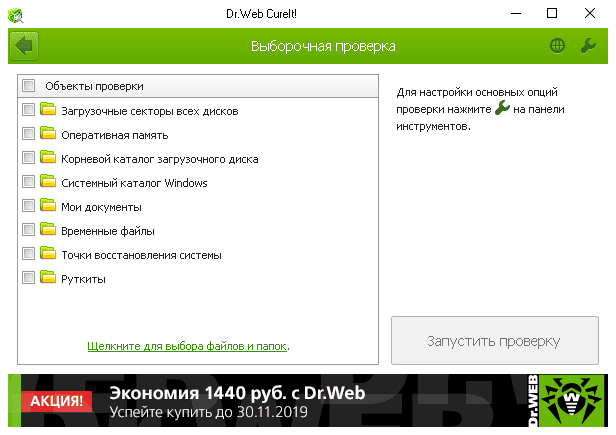616x435 pixels.
Task: Click folder icon next to Оперативная память
Action: click(x=48, y=133)
